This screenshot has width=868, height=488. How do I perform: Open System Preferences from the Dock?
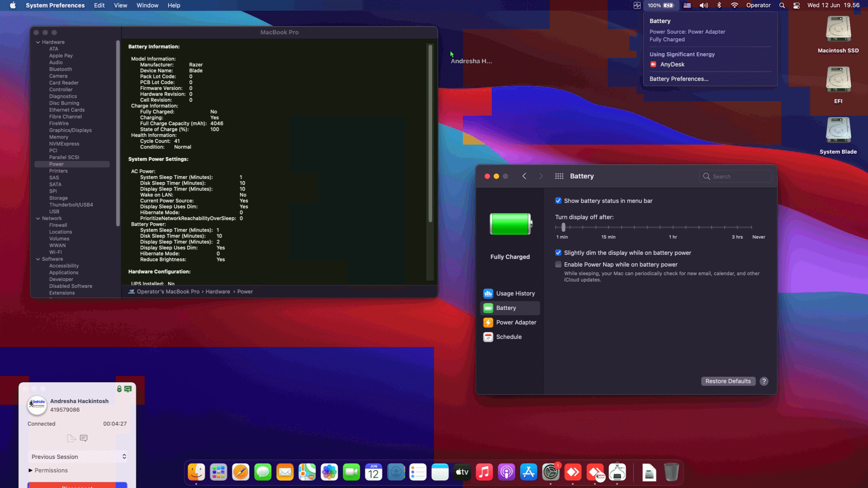(551, 473)
